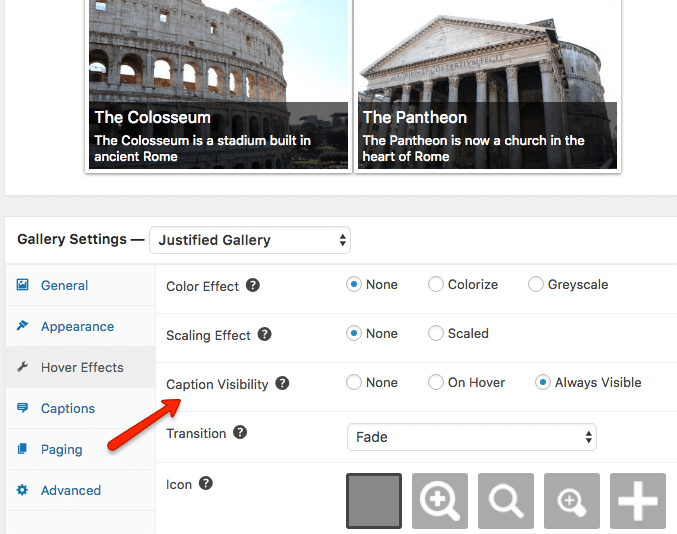Click the help icon beside Caption Visibility

[282, 383]
